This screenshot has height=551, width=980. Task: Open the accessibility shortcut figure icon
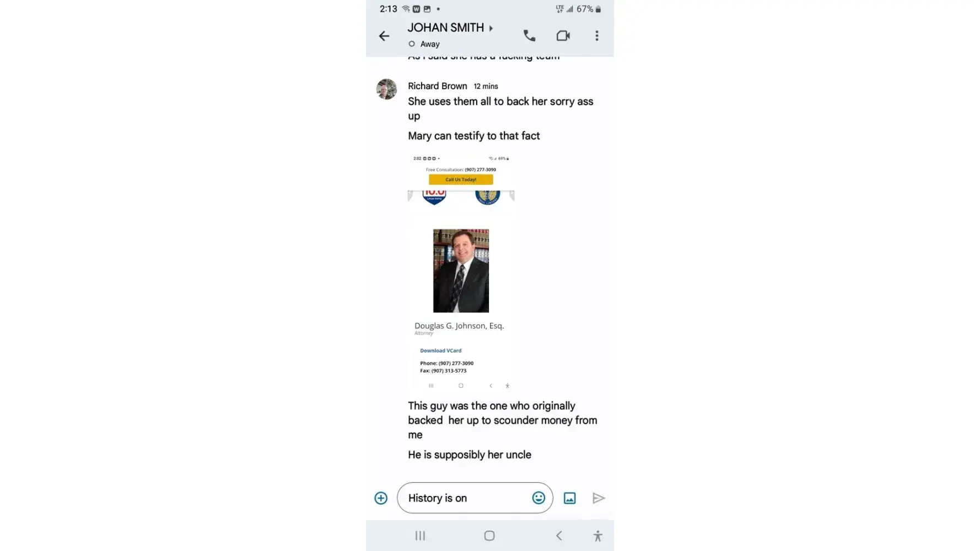point(597,536)
